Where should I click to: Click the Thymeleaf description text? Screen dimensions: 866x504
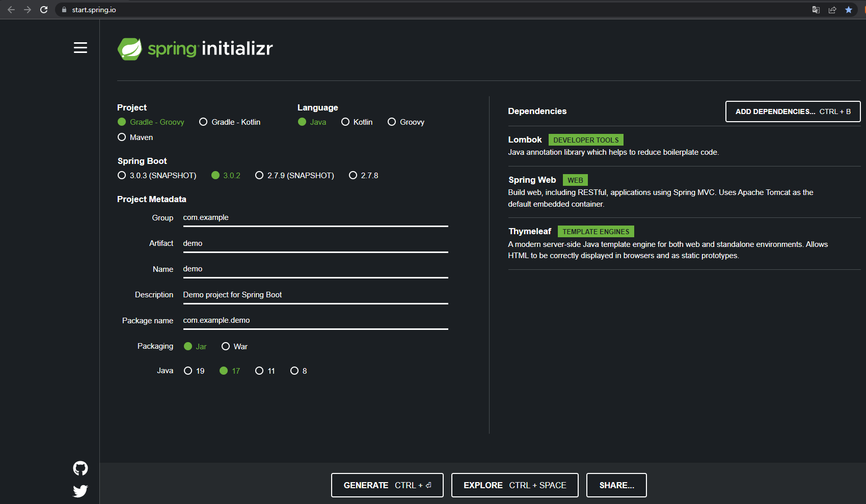(x=668, y=250)
